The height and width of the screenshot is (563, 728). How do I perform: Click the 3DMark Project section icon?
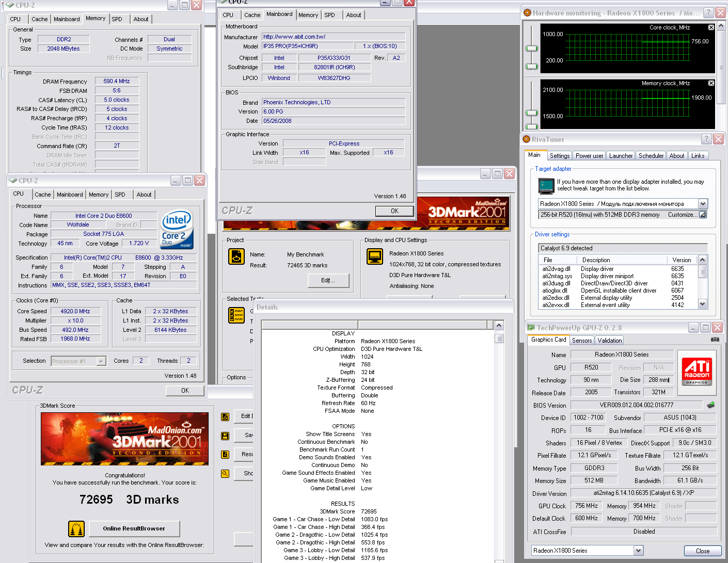tap(236, 256)
